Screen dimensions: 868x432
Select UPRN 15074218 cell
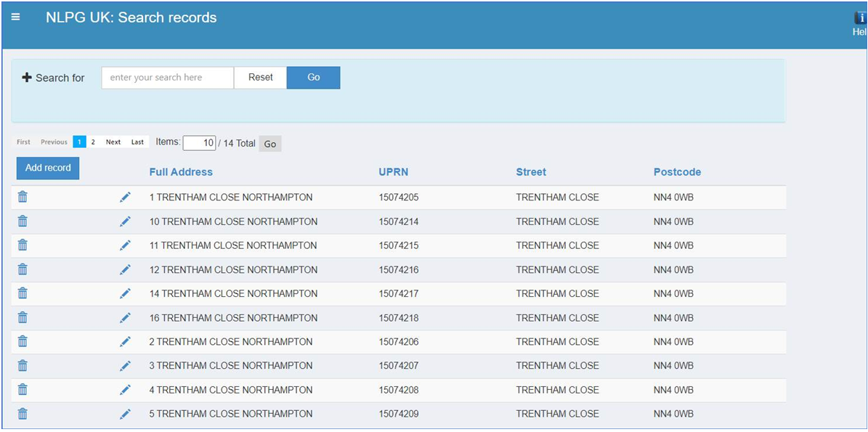pyautogui.click(x=399, y=318)
